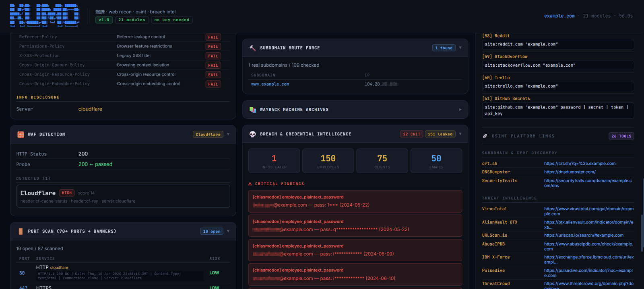Click the 22 CRIT badge
The image size is (644, 289).
tap(411, 134)
